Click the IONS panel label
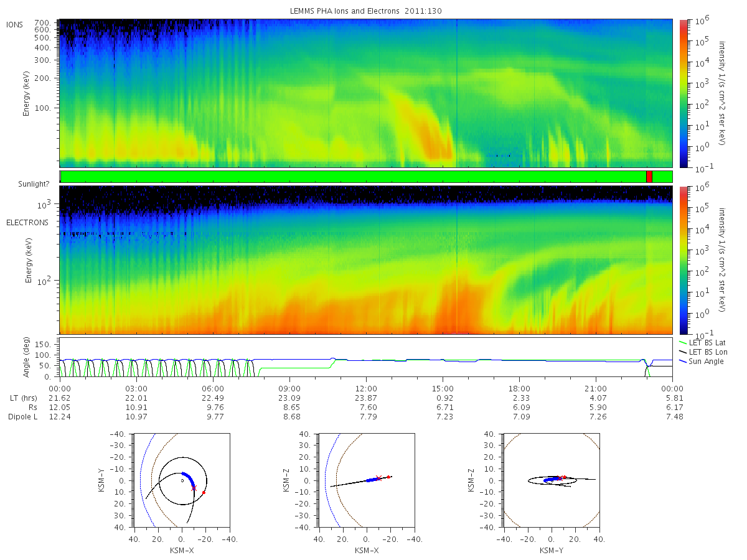Viewport: 747px width, 560px height. [14, 24]
